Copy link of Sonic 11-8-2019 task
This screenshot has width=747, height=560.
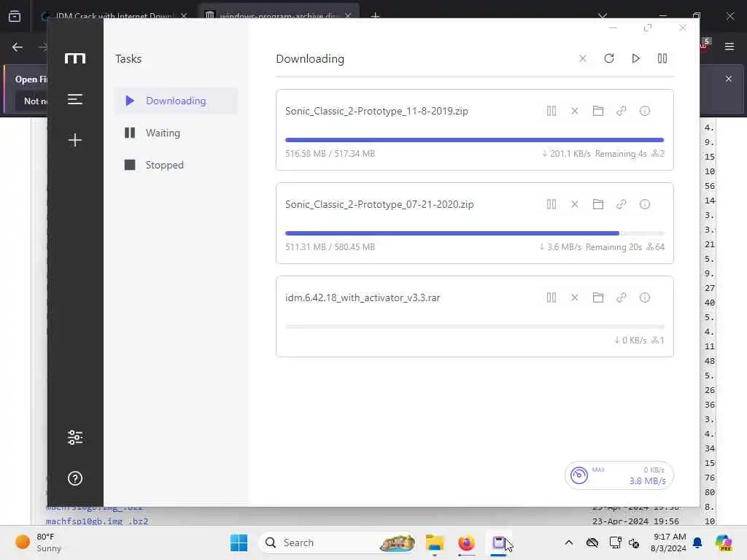coord(622,111)
